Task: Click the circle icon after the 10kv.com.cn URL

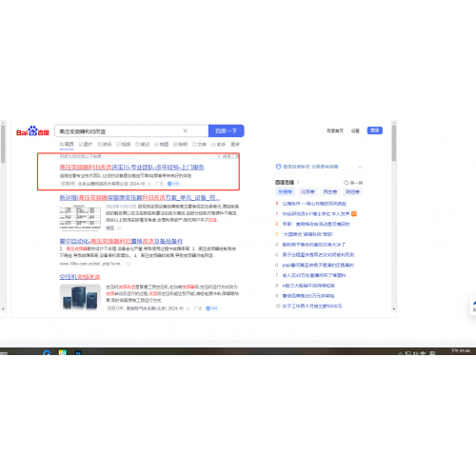Action: point(129,264)
